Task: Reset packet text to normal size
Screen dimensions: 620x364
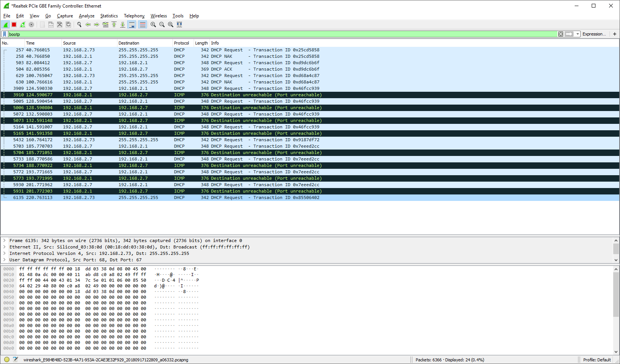Action: point(171,25)
